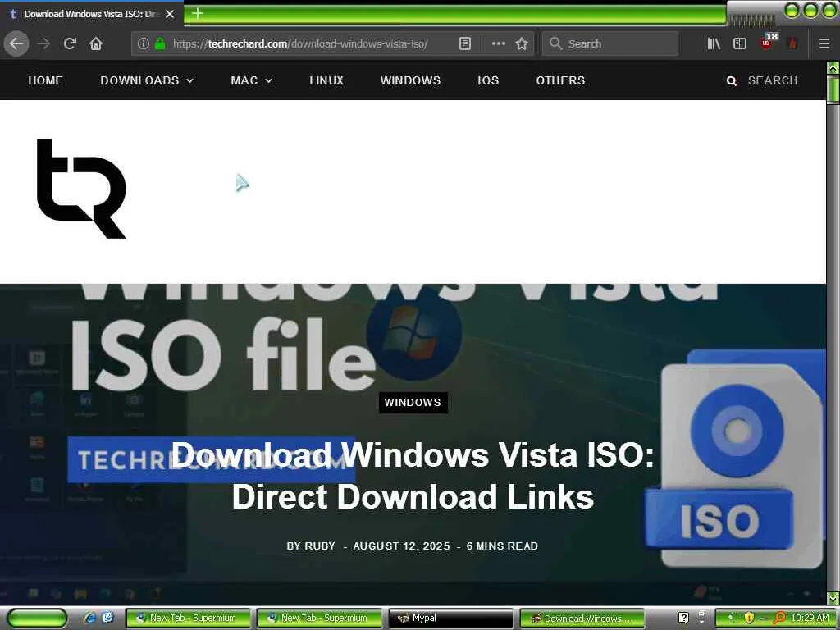Open the HOME nav menu item
The width and height of the screenshot is (840, 630).
(x=46, y=80)
